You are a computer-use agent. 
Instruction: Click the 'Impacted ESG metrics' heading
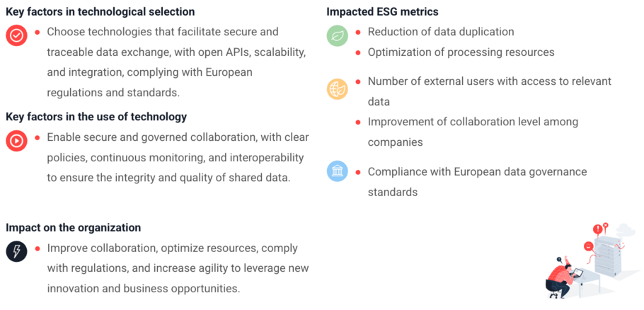[382, 11]
